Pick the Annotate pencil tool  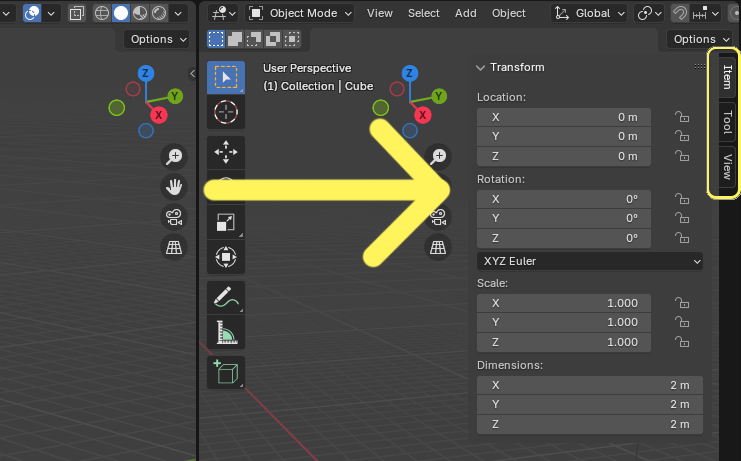226,297
